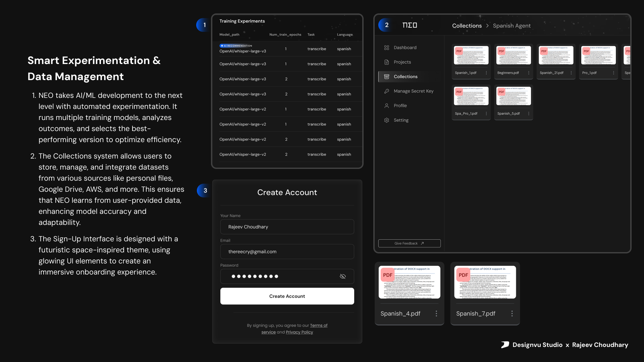Click the Projects document icon

coord(386,62)
